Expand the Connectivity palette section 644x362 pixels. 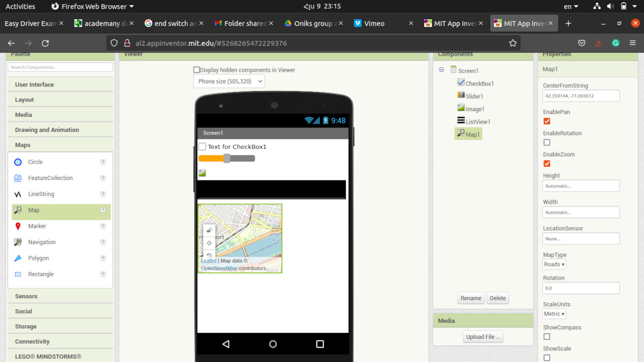(x=60, y=341)
